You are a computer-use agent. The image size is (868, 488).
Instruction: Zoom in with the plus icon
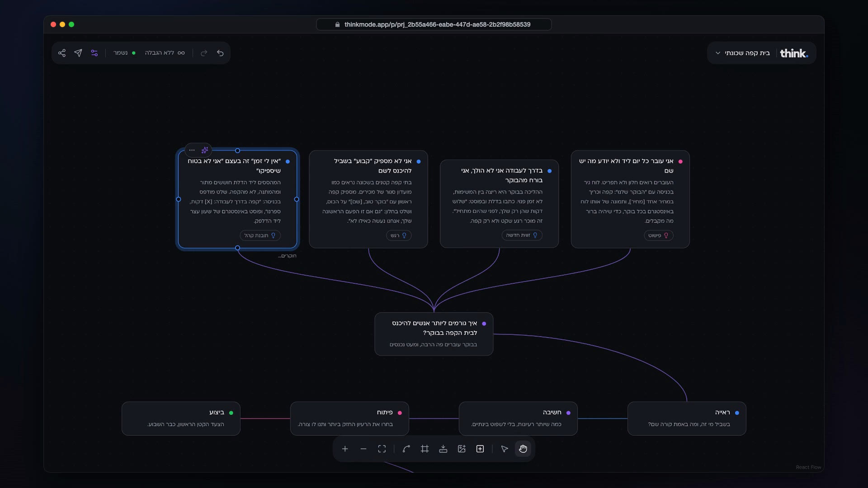coord(345,449)
